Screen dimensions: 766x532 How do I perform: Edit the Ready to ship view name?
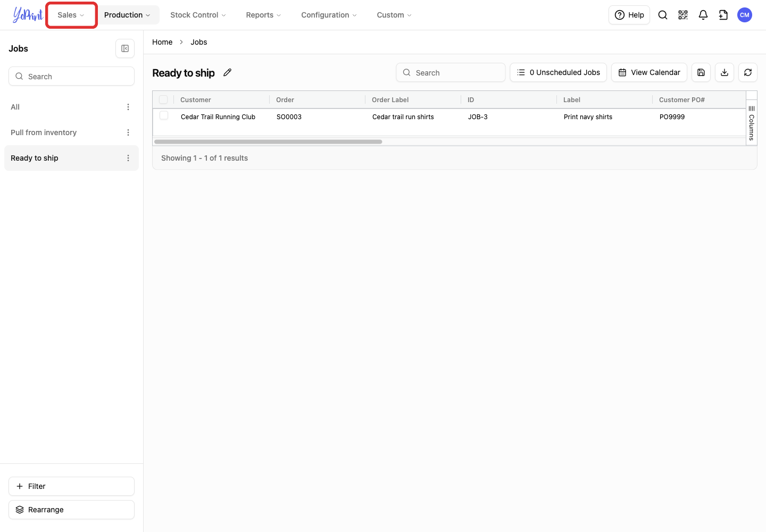click(228, 72)
